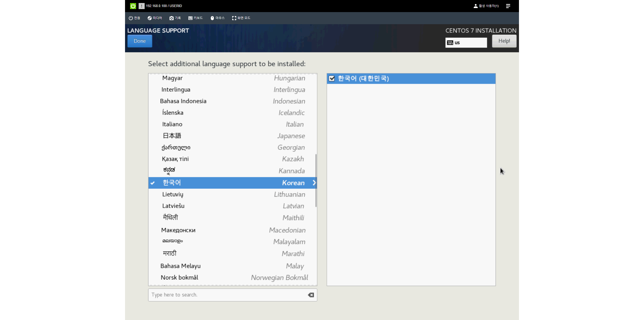The height and width of the screenshot is (320, 644).
Task: Uncheck the 한국어 (대한민국) checkbox
Action: (x=332, y=79)
